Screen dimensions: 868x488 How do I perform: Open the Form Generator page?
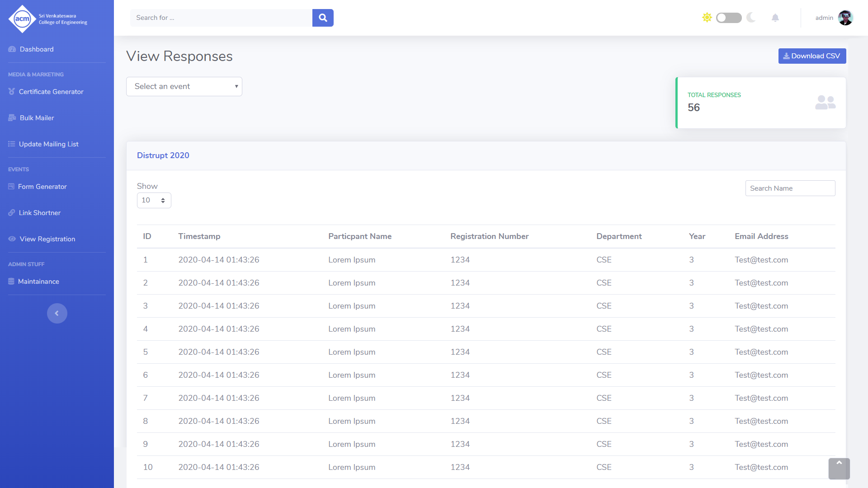[42, 187]
